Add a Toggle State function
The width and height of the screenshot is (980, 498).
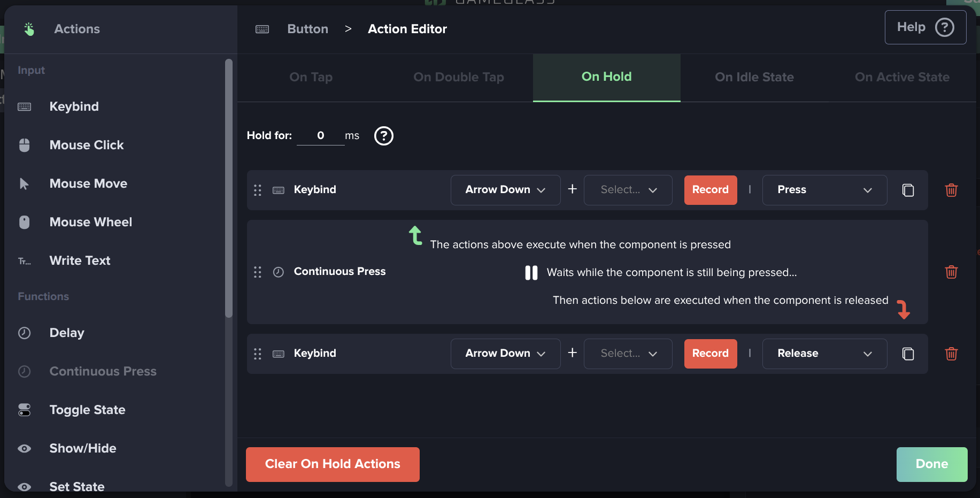click(87, 410)
